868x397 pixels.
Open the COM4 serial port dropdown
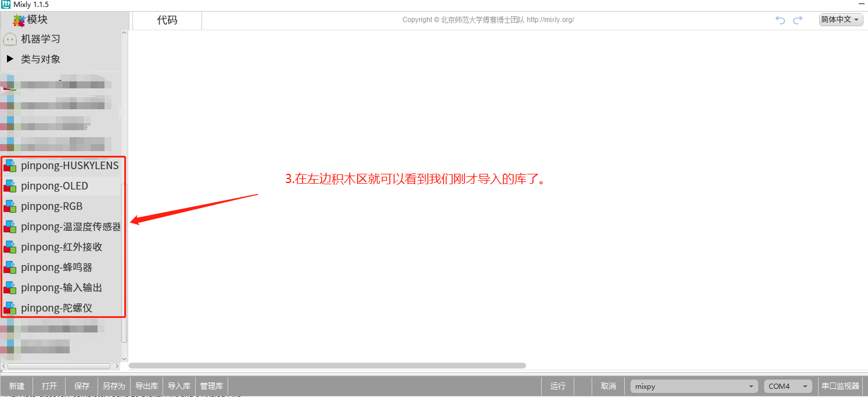pyautogui.click(x=788, y=386)
